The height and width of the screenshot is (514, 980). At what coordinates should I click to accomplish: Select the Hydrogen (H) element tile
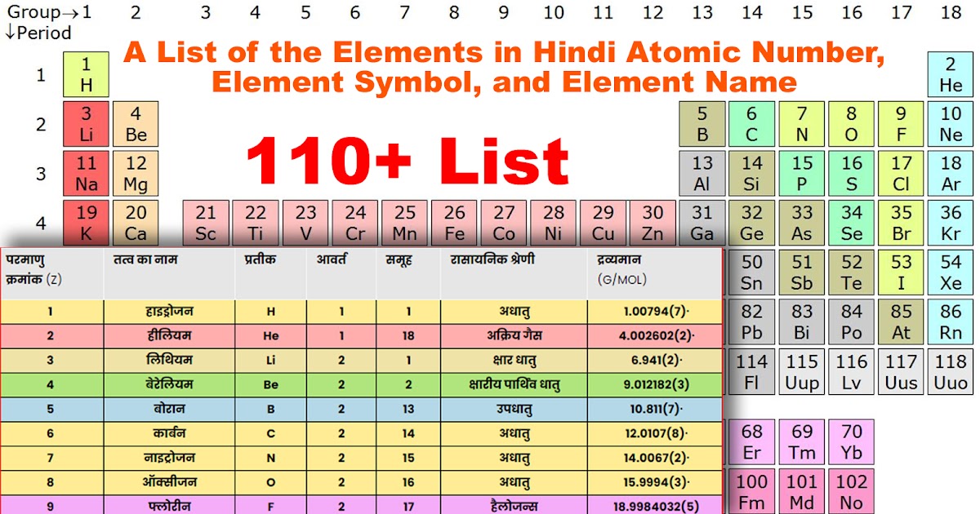86,74
